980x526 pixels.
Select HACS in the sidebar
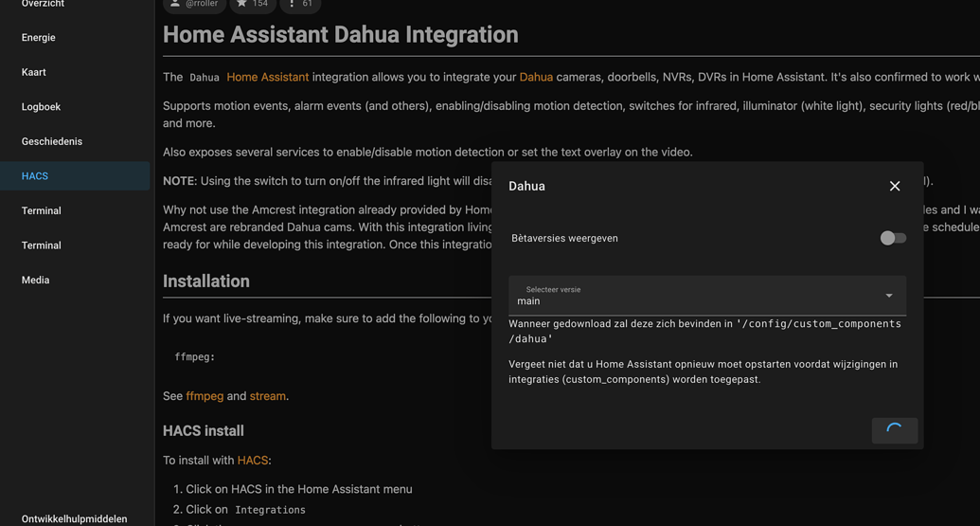tap(35, 176)
